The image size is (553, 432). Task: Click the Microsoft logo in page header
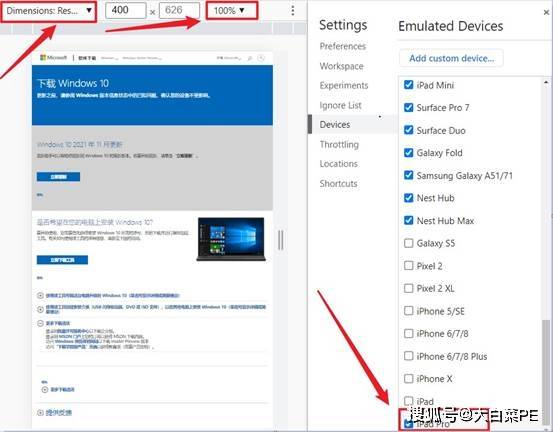tap(53, 57)
